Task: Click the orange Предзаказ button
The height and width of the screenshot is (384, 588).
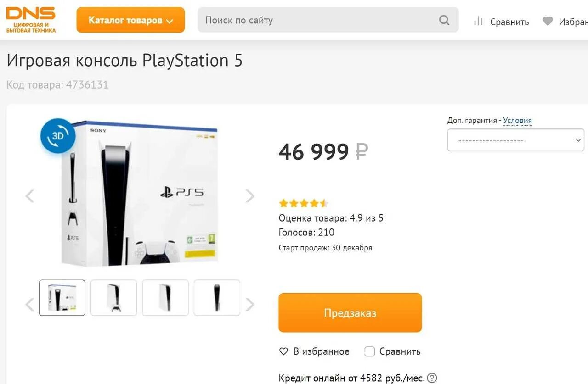Action: [350, 313]
